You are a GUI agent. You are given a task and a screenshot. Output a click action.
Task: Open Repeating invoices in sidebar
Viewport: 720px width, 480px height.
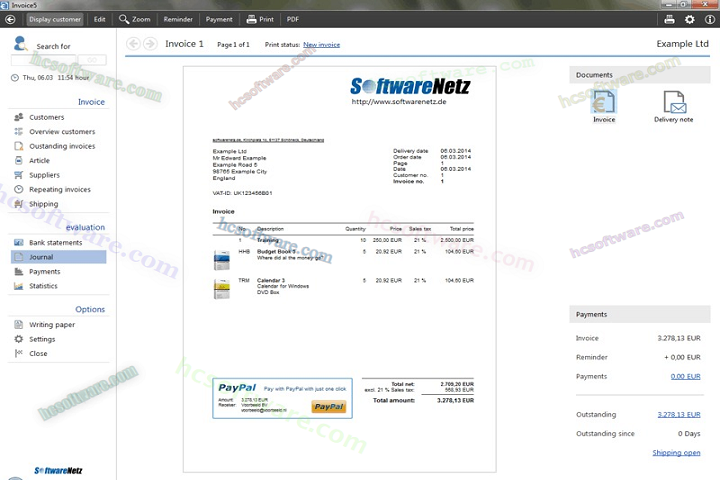[x=60, y=189]
